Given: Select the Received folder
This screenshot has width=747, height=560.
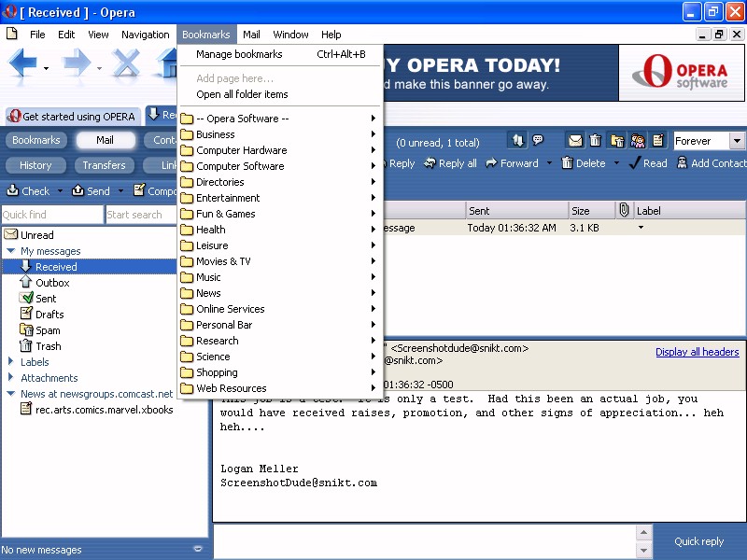Looking at the screenshot, I should (x=56, y=267).
